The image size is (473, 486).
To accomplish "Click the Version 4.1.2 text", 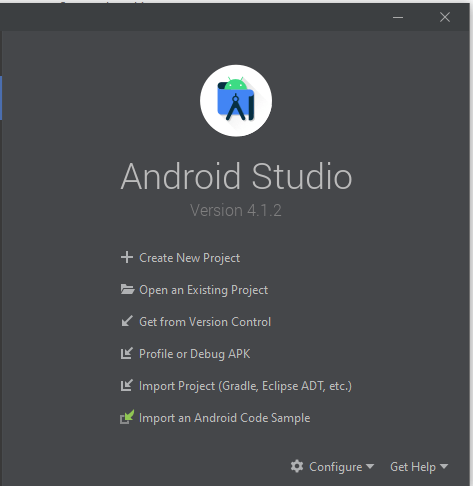I will (x=236, y=210).
